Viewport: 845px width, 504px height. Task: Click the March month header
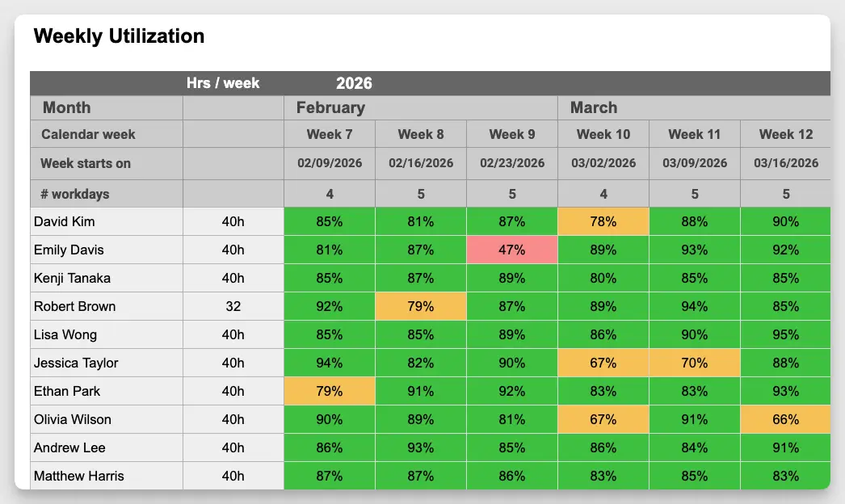593,107
